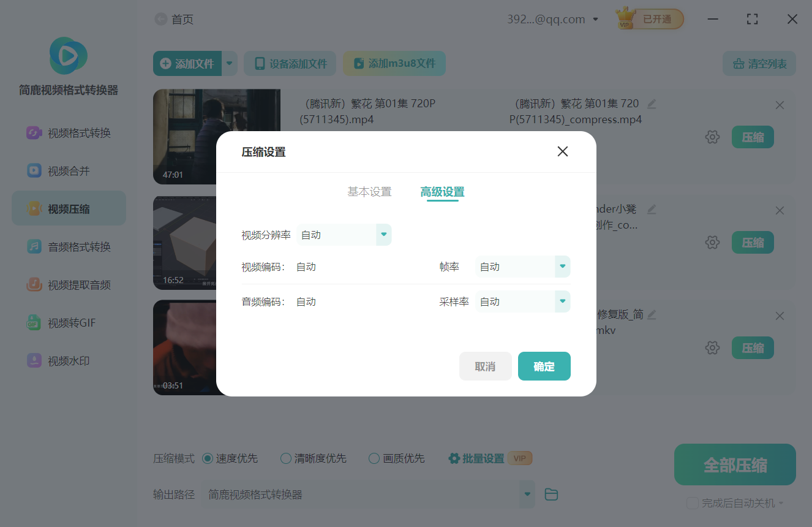
Task: Check 完成后自动关机 option
Action: [692, 502]
